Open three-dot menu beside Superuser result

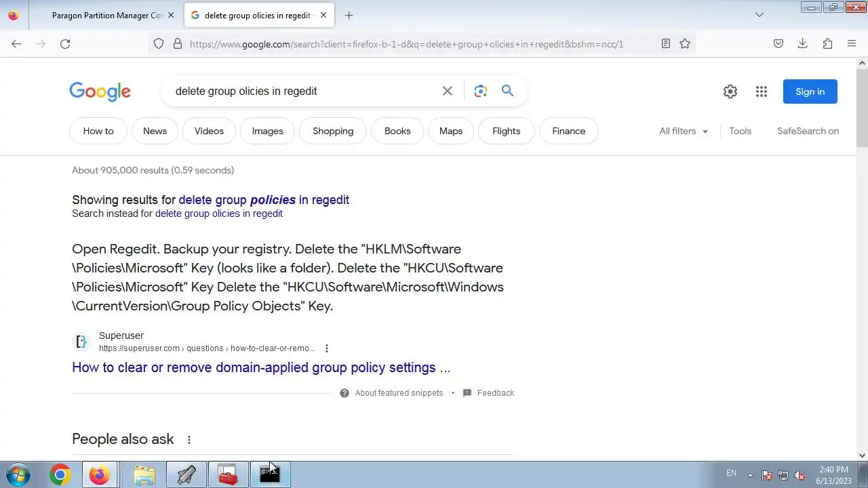pyautogui.click(x=326, y=348)
